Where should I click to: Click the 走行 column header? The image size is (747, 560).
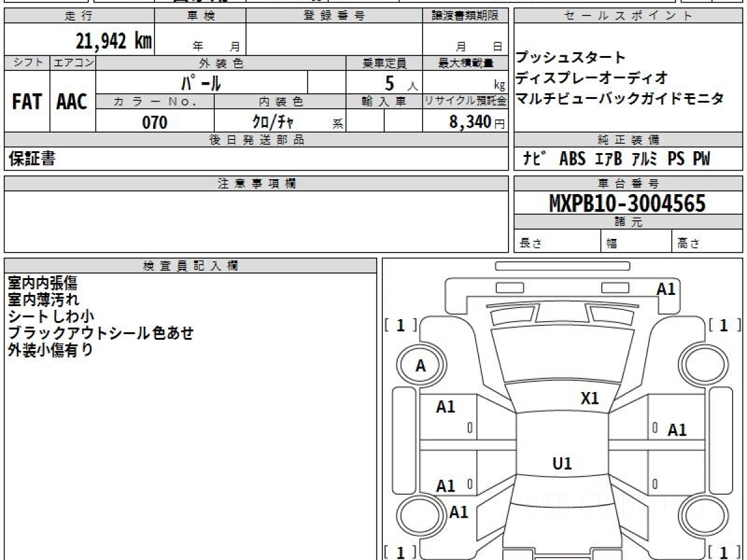click(79, 16)
